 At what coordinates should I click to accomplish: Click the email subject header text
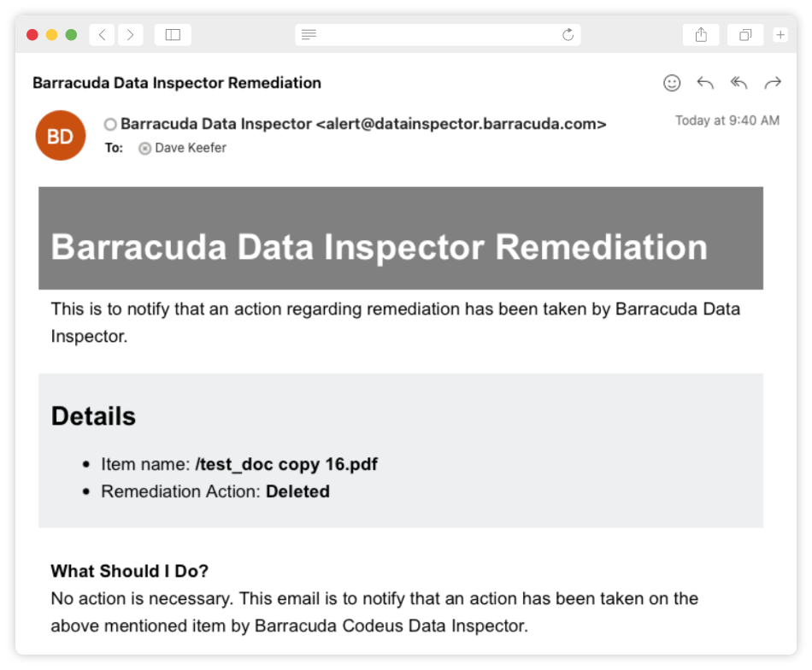[x=175, y=83]
